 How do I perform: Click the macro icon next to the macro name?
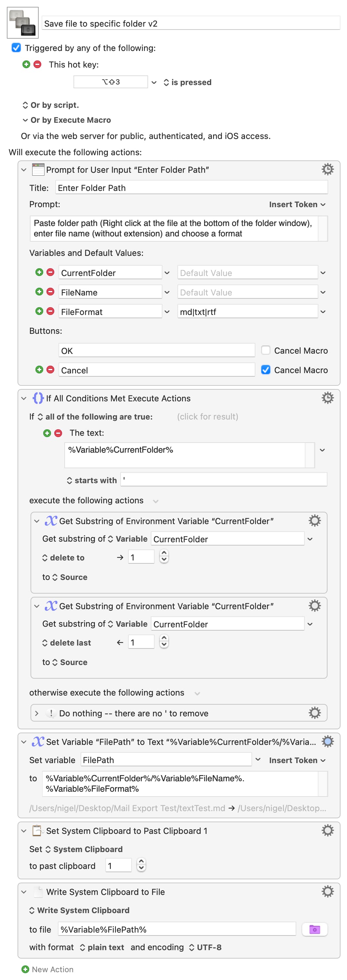(22, 23)
